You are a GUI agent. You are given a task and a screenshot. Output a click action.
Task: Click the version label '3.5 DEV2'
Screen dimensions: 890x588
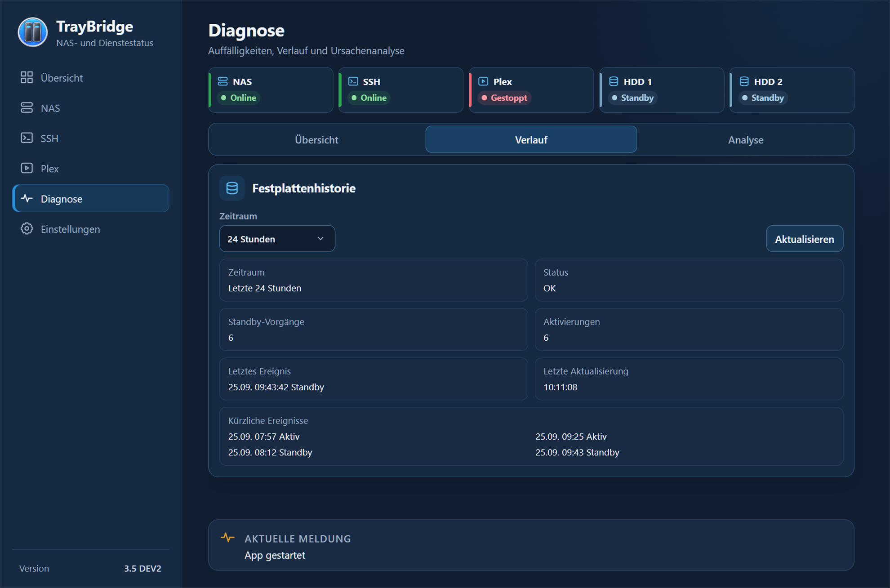(142, 568)
